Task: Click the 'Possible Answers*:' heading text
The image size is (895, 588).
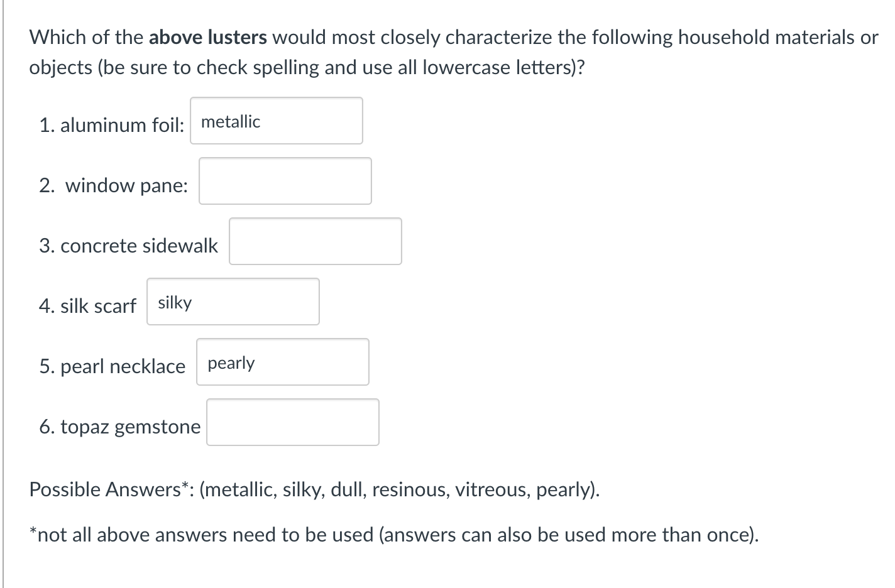Action: click(112, 489)
